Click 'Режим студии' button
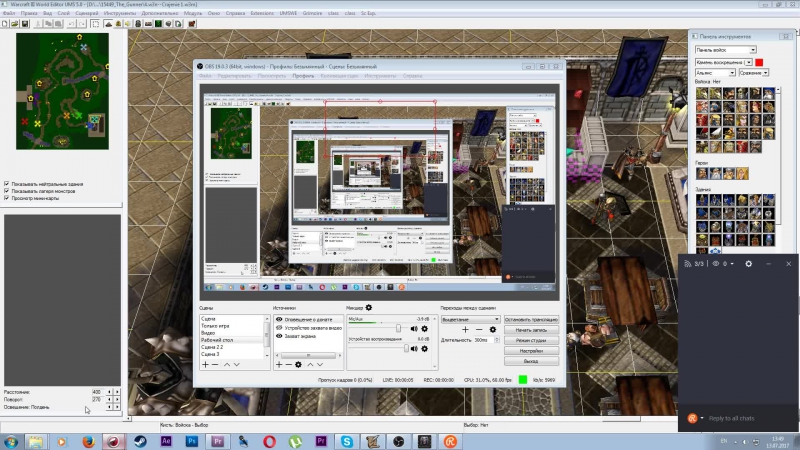The height and width of the screenshot is (450, 800). tap(531, 340)
